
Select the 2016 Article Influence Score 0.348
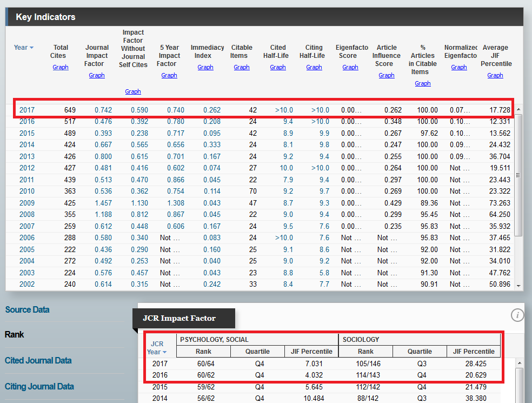tap(393, 122)
